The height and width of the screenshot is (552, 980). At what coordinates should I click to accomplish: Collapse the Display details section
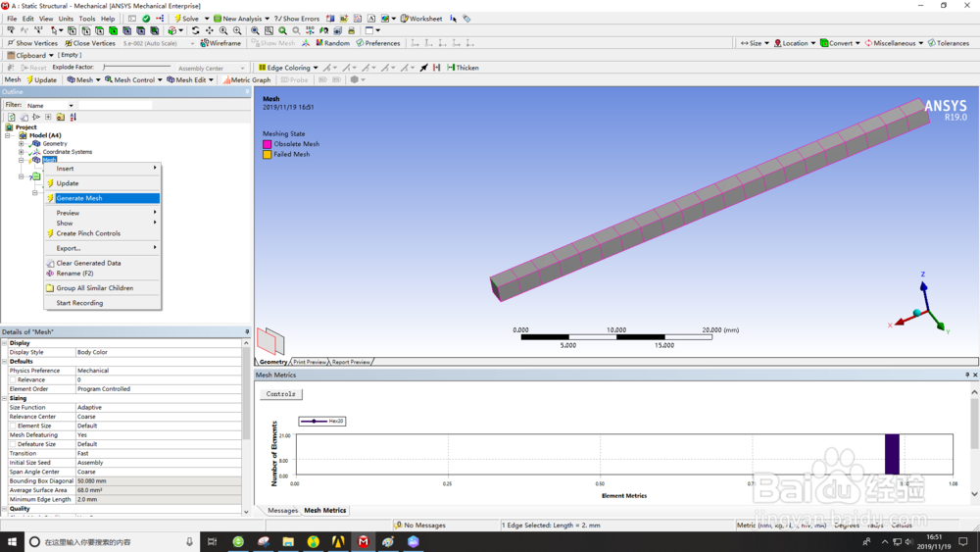pyautogui.click(x=5, y=343)
